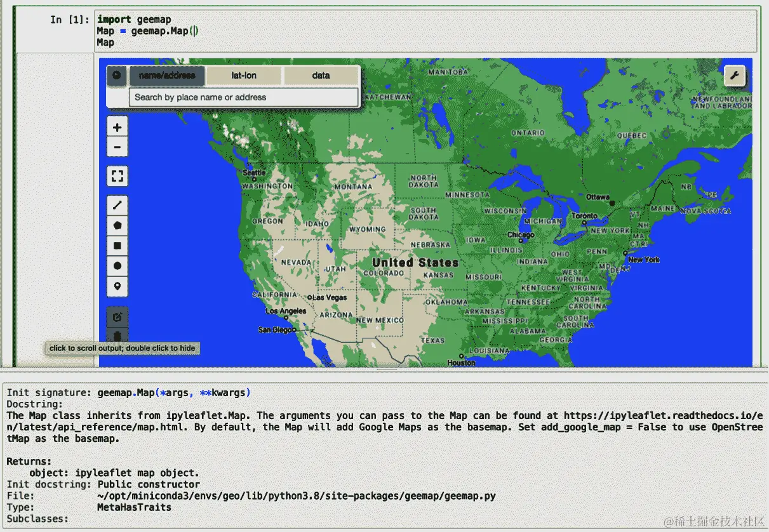This screenshot has width=769, height=532.
Task: Click the Toronto city label
Action: (x=584, y=216)
